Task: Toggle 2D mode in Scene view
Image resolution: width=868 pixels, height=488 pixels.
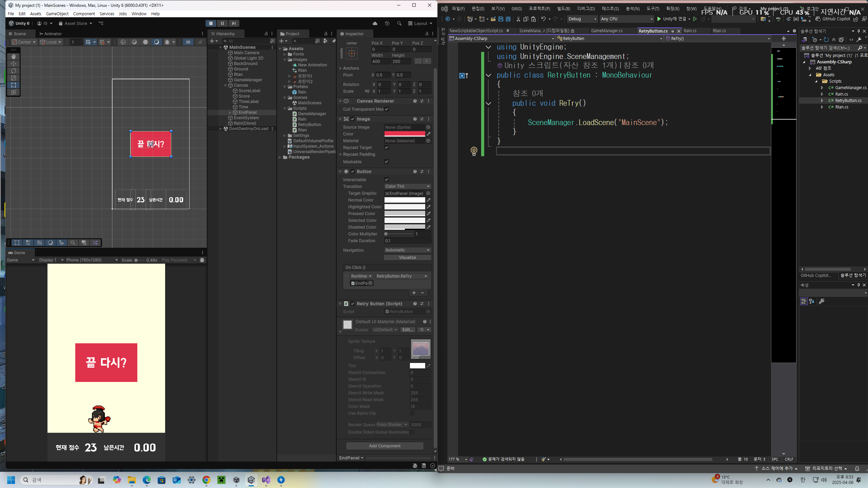Action: [188, 42]
